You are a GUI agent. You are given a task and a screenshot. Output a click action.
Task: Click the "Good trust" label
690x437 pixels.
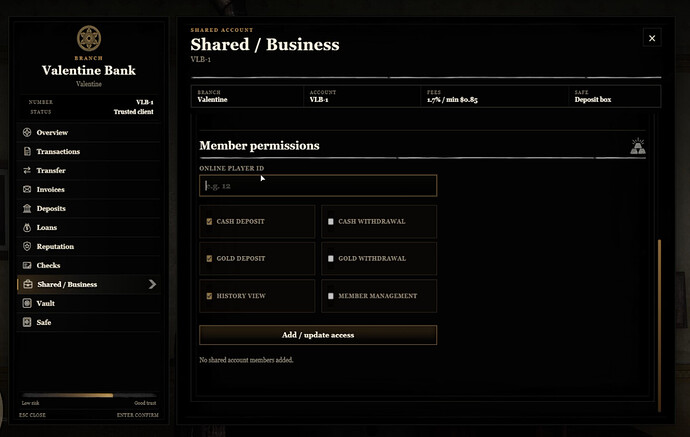[145, 403]
